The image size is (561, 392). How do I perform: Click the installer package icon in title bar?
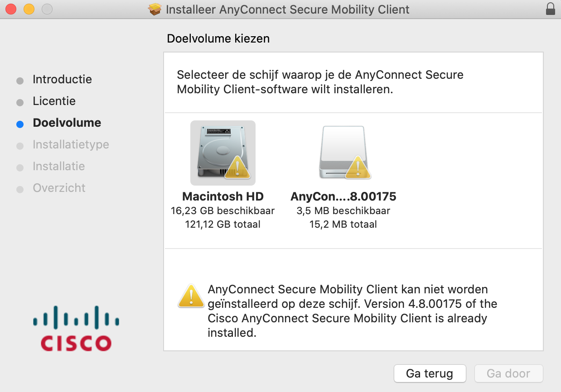click(155, 9)
